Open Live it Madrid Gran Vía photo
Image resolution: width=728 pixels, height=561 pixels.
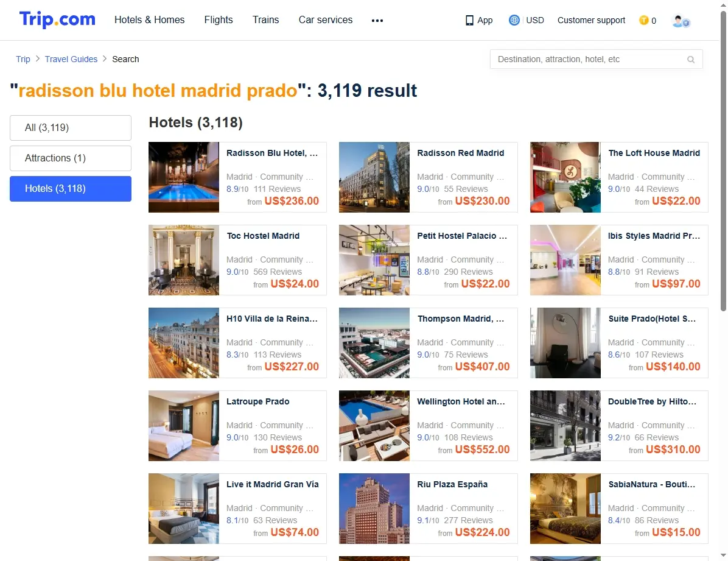[x=184, y=509]
